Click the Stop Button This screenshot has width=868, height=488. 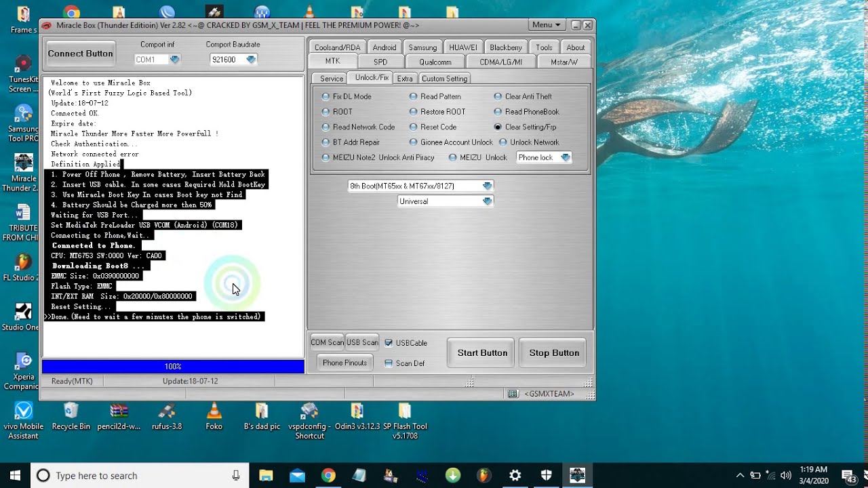554,352
